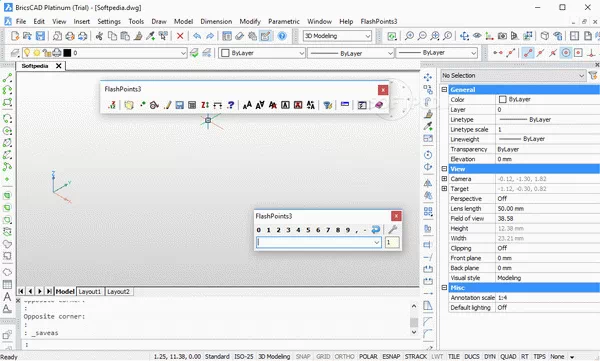Close the Softpedia drawing tab
Viewport: 600px width, 361px height.
coord(59,66)
